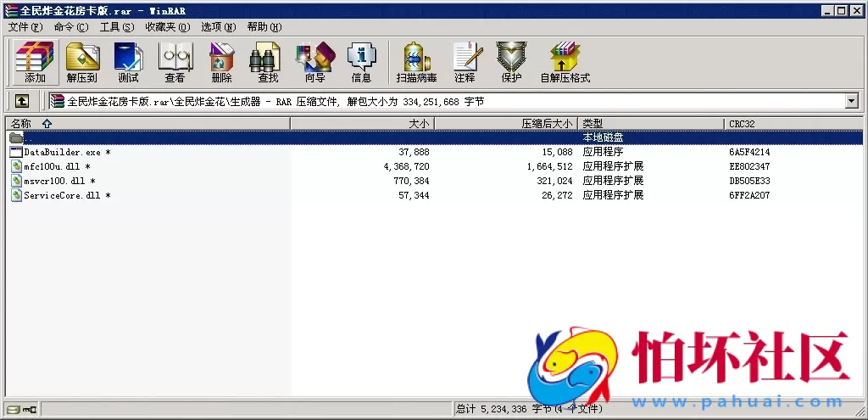Run the 测试 (Test) archive tool

coord(129,61)
